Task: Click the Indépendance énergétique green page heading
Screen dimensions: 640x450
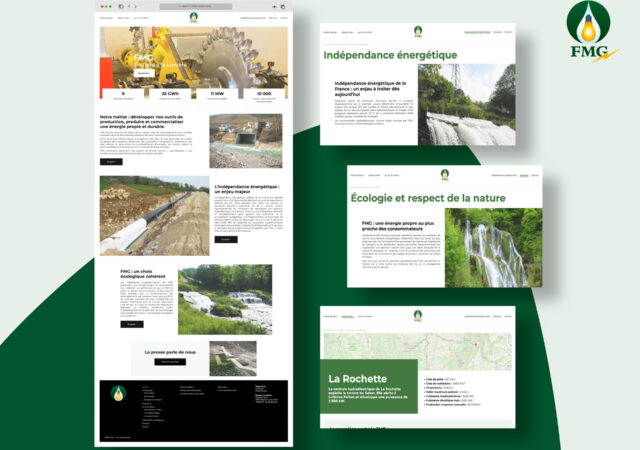Action: tap(390, 55)
